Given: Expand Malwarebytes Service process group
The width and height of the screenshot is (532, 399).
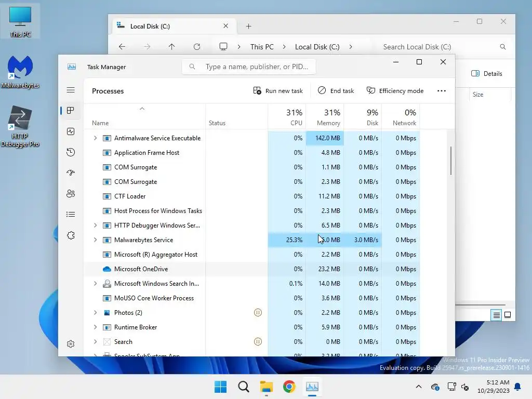Looking at the screenshot, I should tap(96, 240).
